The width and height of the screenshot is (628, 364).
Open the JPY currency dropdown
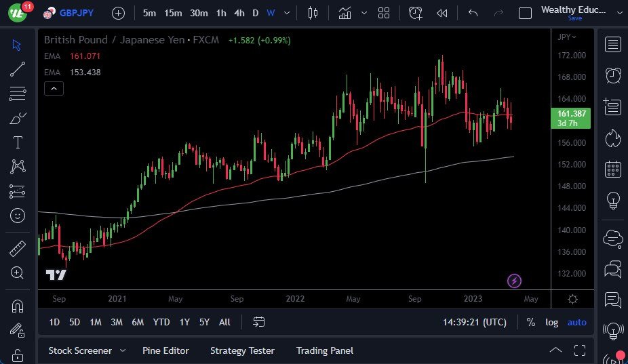click(x=566, y=37)
